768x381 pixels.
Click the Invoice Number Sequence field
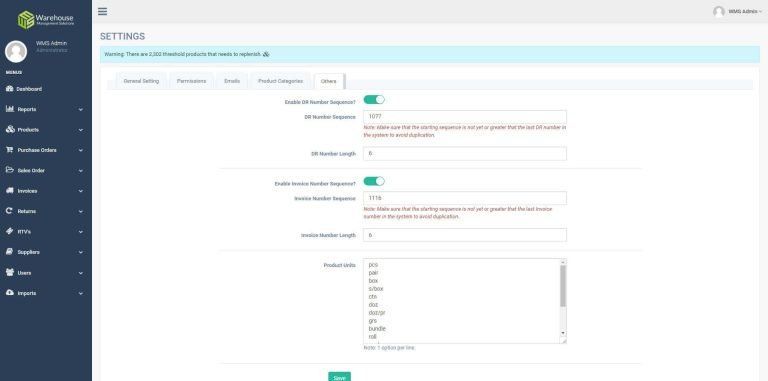pyautogui.click(x=465, y=198)
